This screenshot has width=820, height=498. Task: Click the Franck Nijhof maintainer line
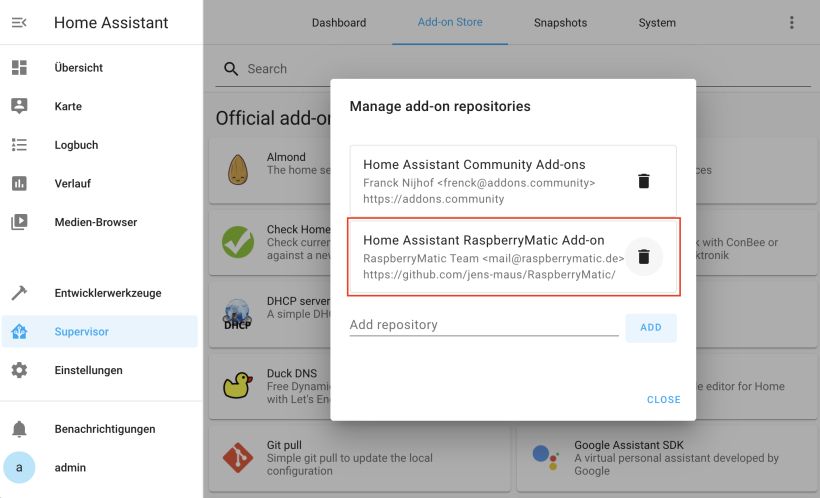coord(479,183)
